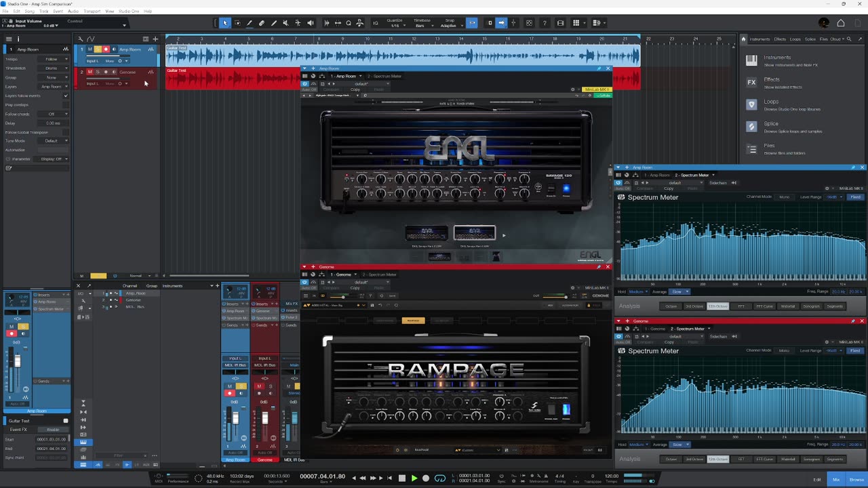This screenshot has width=868, height=488.
Task: Select the Listen speaker tool
Action: pos(310,23)
